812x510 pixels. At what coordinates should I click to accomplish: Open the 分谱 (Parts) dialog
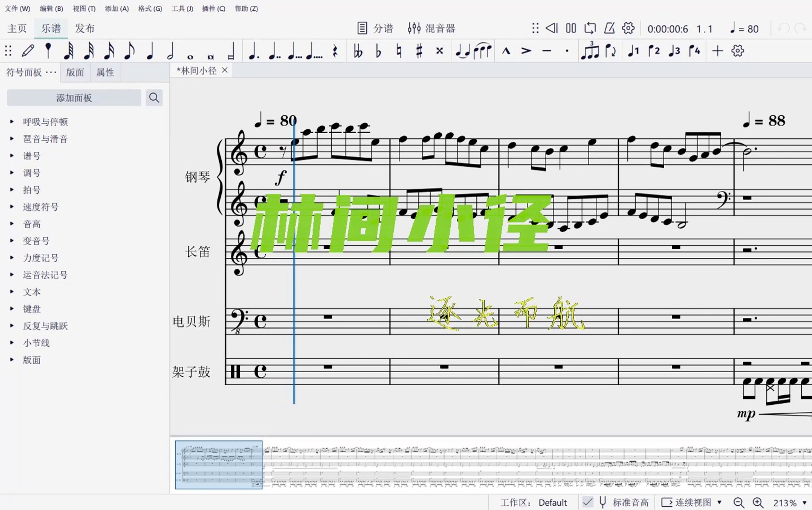point(375,28)
